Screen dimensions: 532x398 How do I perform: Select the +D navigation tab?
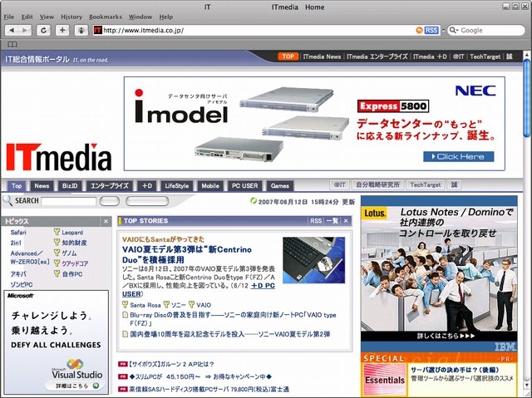click(147, 186)
